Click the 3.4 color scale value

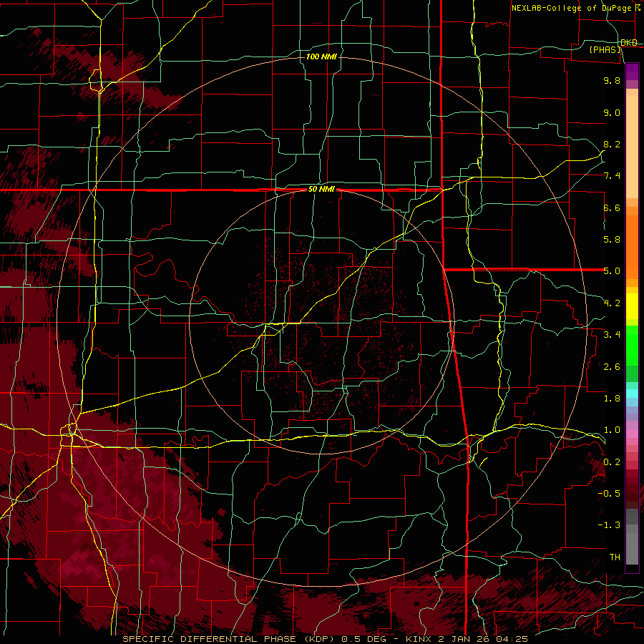point(612,335)
